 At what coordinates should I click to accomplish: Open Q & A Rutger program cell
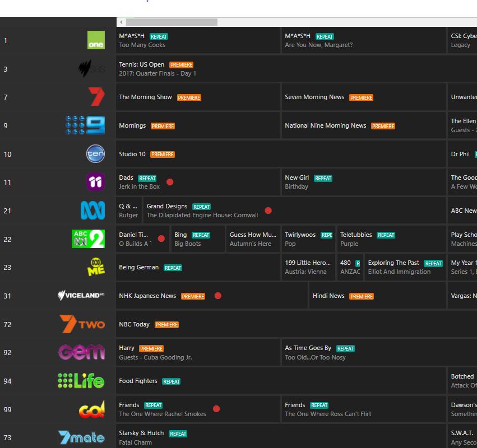(x=129, y=211)
